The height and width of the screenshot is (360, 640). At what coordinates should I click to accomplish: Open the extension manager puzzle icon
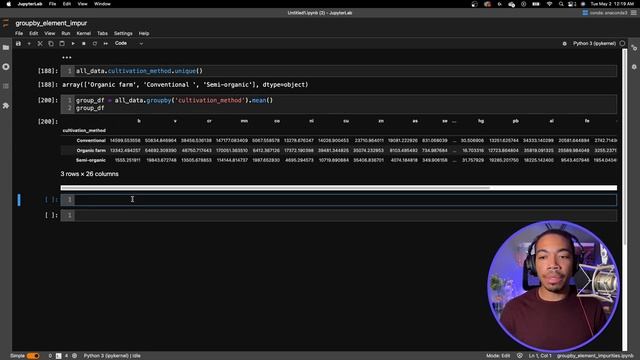[x=6, y=106]
